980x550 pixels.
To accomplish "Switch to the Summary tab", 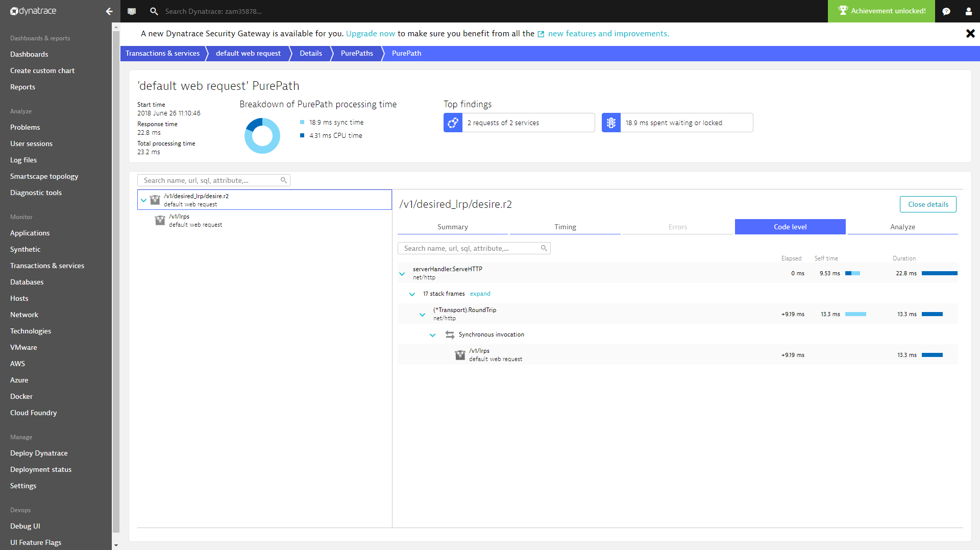I will coord(453,227).
